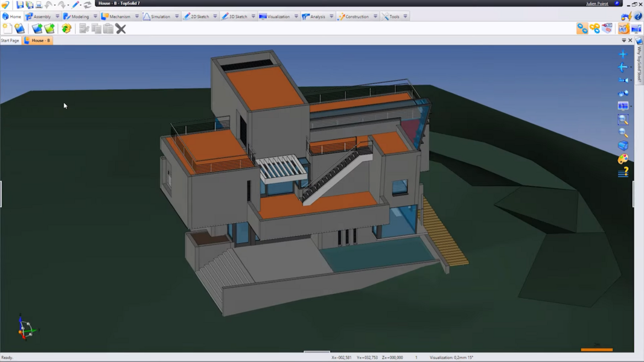Viewport: 644px width, 362px height.
Task: Open the multi-viewport layout icon
Action: pos(623,105)
